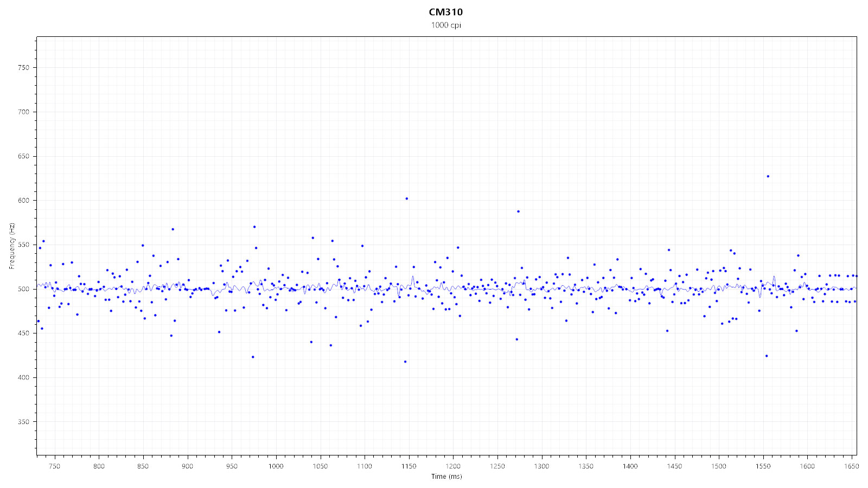Click the 450 frequency axis value
This screenshot has width=868, height=488.
point(23,333)
